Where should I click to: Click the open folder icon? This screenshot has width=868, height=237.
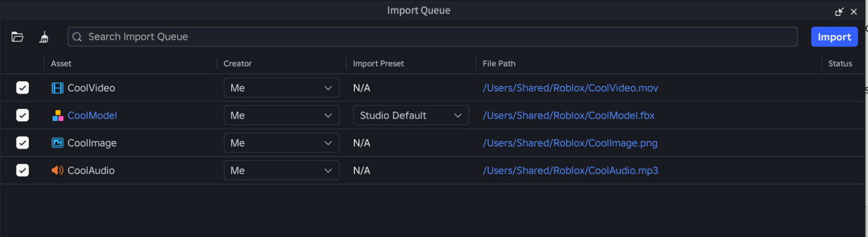tap(17, 37)
